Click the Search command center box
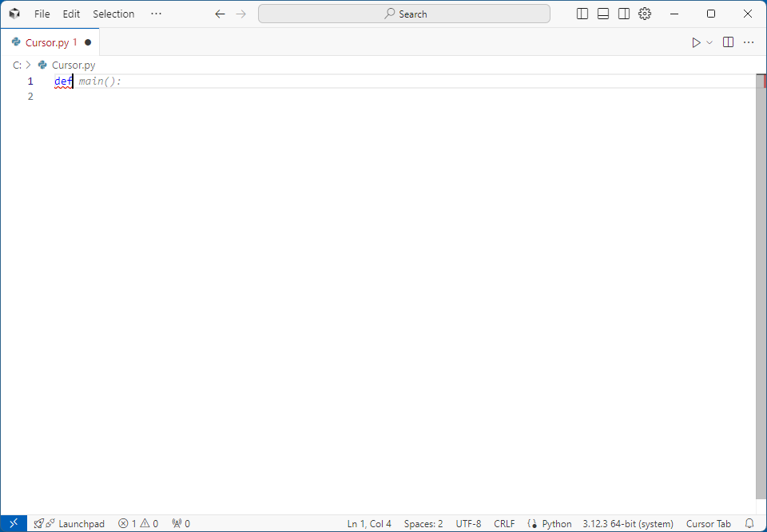Screen dimensions: 767x532 404,14
